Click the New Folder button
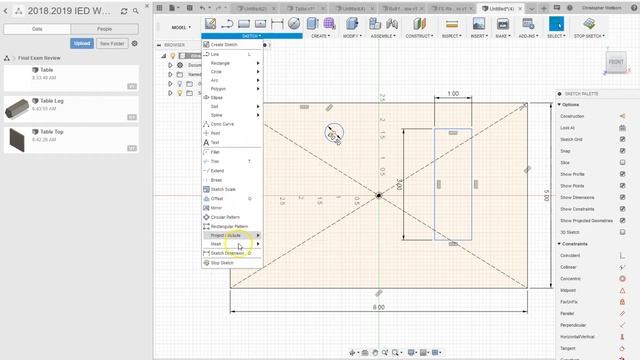This screenshot has height=360, width=640. [112, 43]
